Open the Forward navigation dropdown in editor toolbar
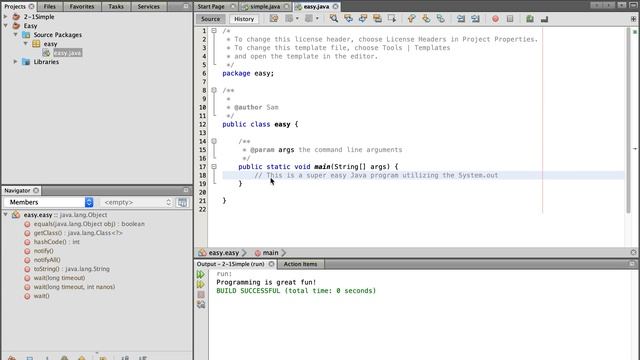 [317, 19]
